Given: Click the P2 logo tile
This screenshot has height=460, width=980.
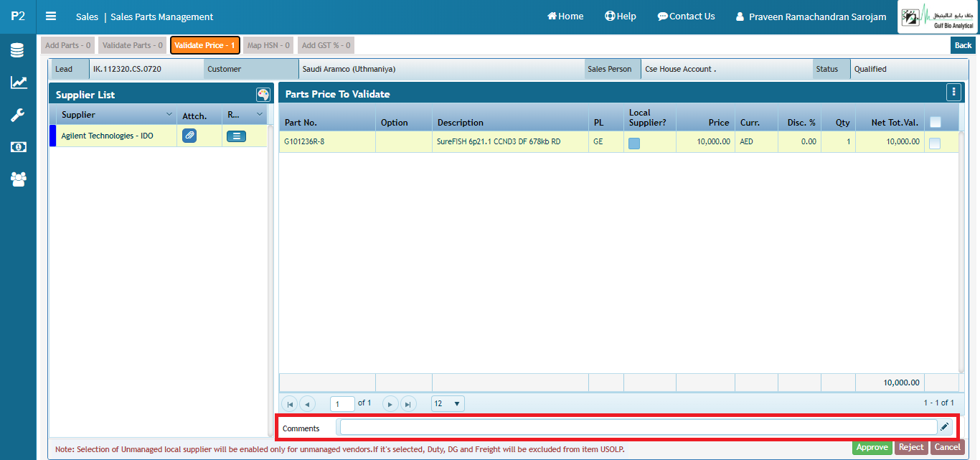Looking at the screenshot, I should [18, 16].
